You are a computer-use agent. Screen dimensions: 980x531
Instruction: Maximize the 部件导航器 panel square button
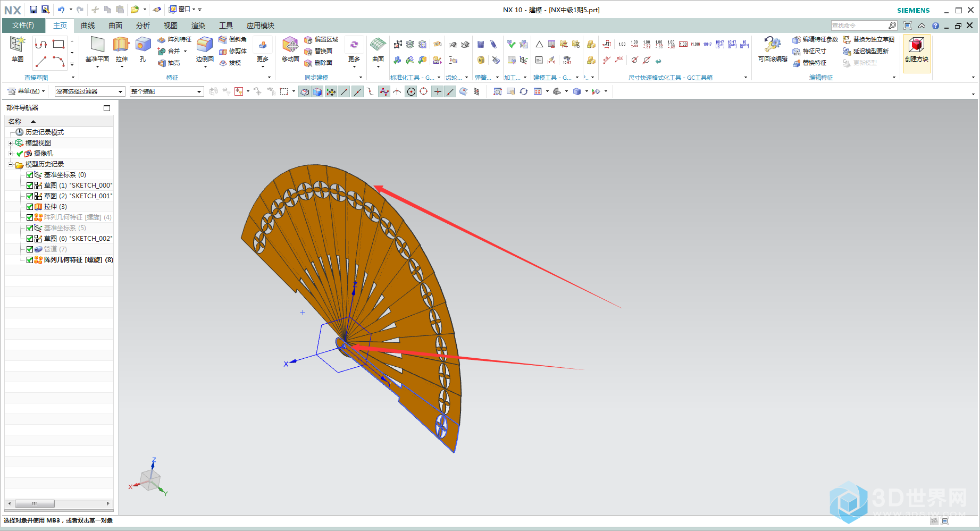pos(107,108)
